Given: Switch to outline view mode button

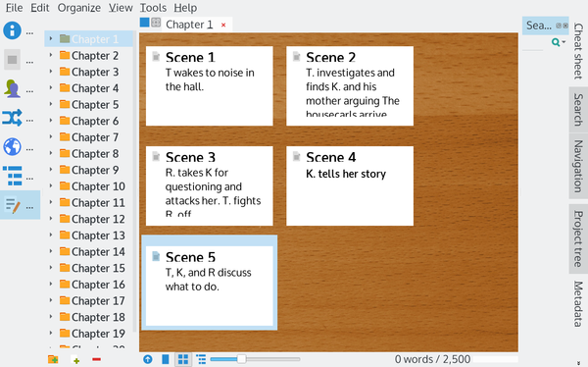Looking at the screenshot, I should [x=201, y=359].
